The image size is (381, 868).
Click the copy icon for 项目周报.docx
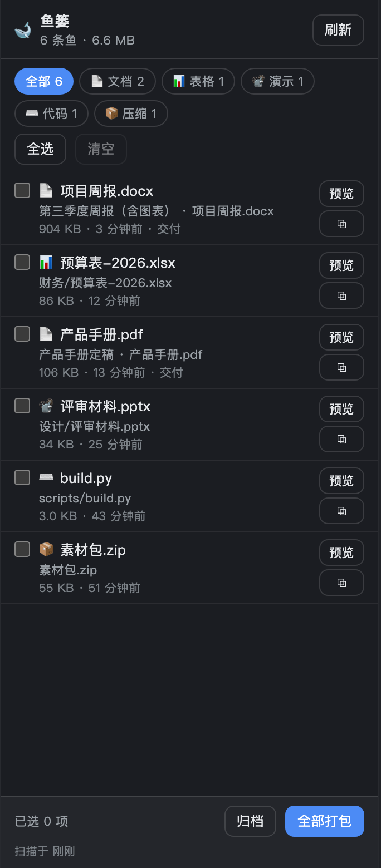coord(341,224)
